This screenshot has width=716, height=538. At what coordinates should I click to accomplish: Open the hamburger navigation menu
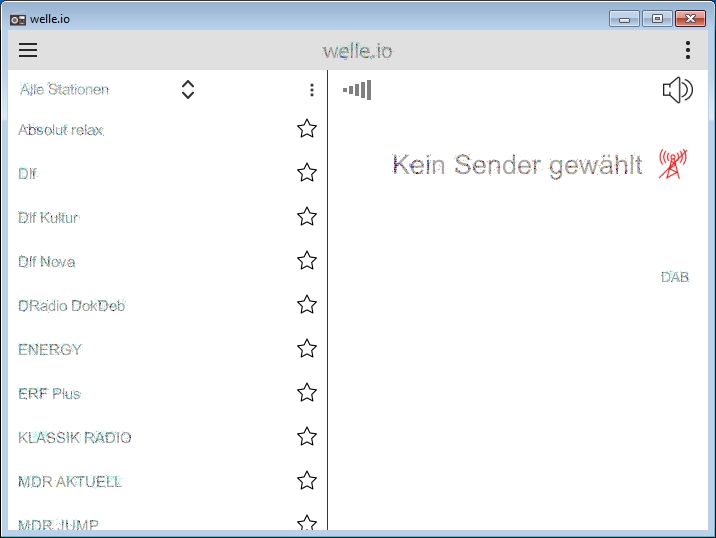(x=28, y=50)
